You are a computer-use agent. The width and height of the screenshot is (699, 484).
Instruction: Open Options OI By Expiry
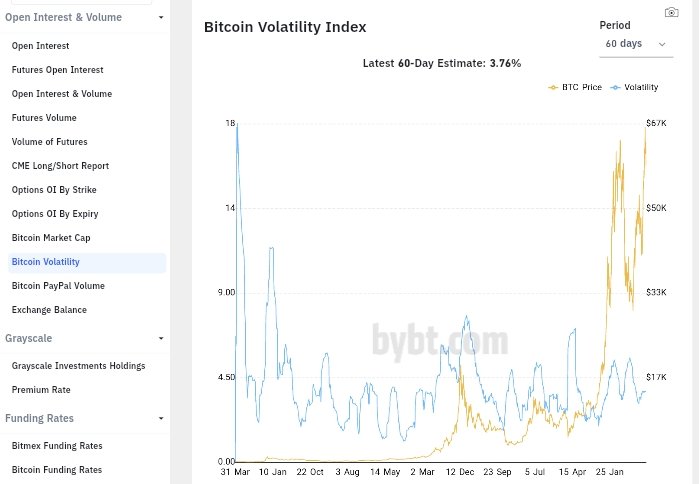[x=55, y=214]
